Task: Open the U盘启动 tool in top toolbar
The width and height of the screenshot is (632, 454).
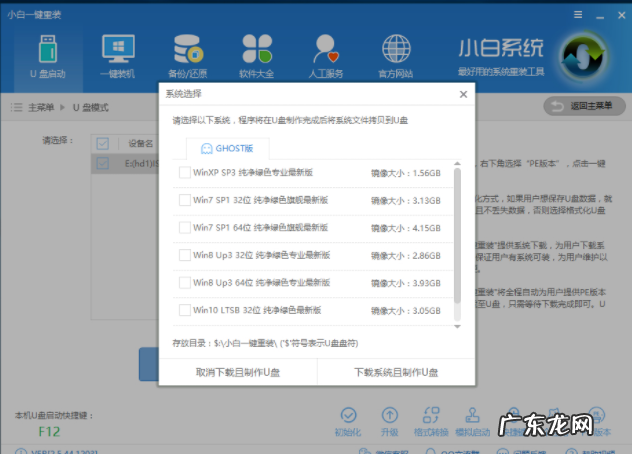Action: tap(48, 56)
